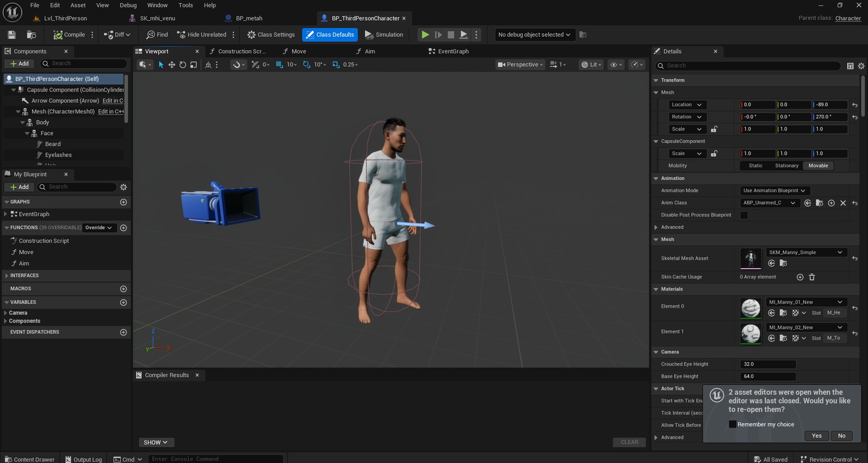Image resolution: width=868 pixels, height=463 pixels.
Task: Open the scale snap 0.25 dropdown
Action: [x=351, y=64]
